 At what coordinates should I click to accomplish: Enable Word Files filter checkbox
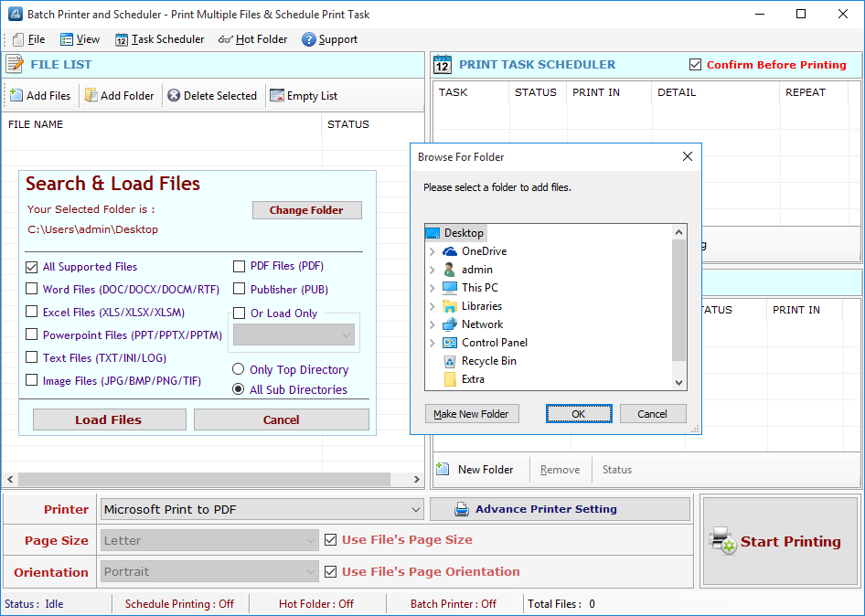pos(29,288)
